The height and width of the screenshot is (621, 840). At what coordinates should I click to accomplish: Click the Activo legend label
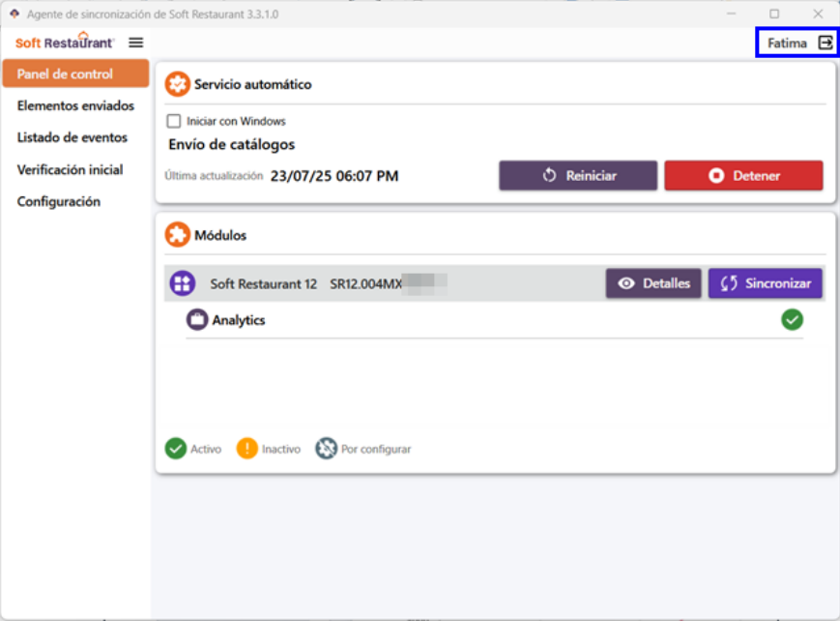coord(206,449)
